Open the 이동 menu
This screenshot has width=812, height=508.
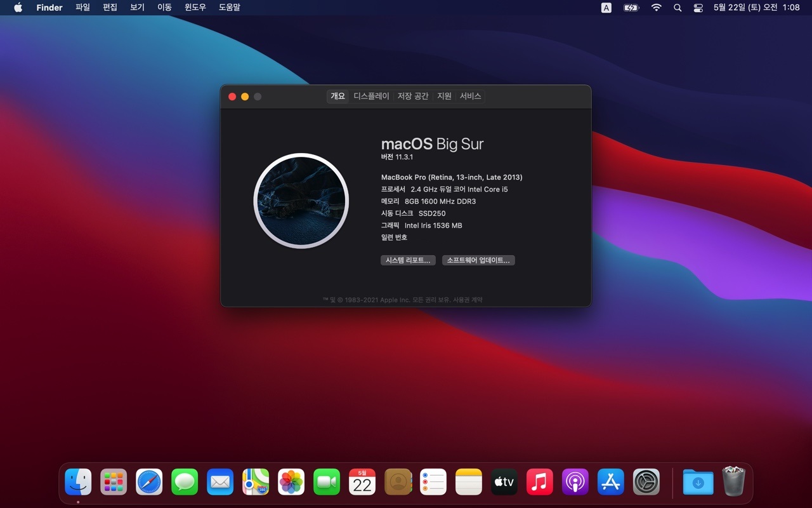tap(165, 8)
